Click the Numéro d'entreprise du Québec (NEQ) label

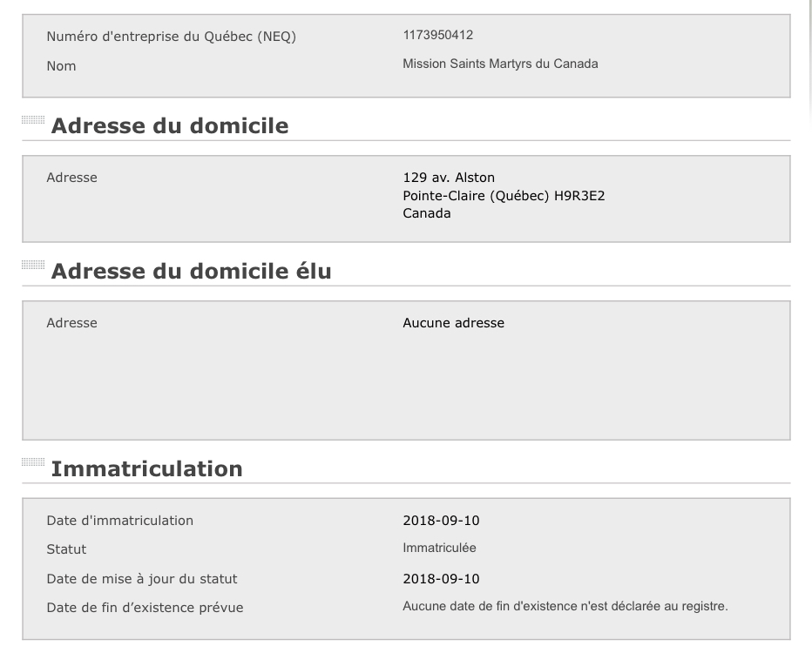click(x=171, y=37)
